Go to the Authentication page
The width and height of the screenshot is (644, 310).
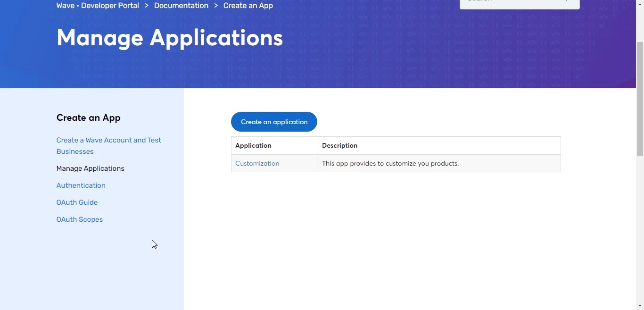81,185
